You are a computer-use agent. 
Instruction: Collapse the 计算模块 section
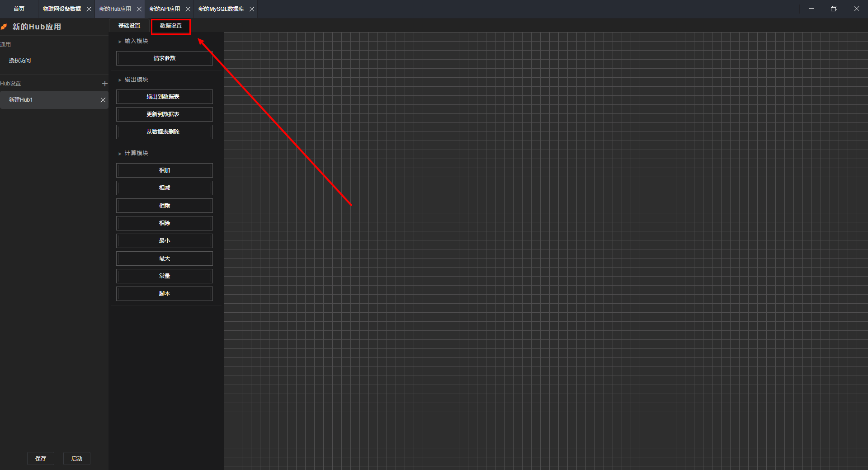pos(120,154)
